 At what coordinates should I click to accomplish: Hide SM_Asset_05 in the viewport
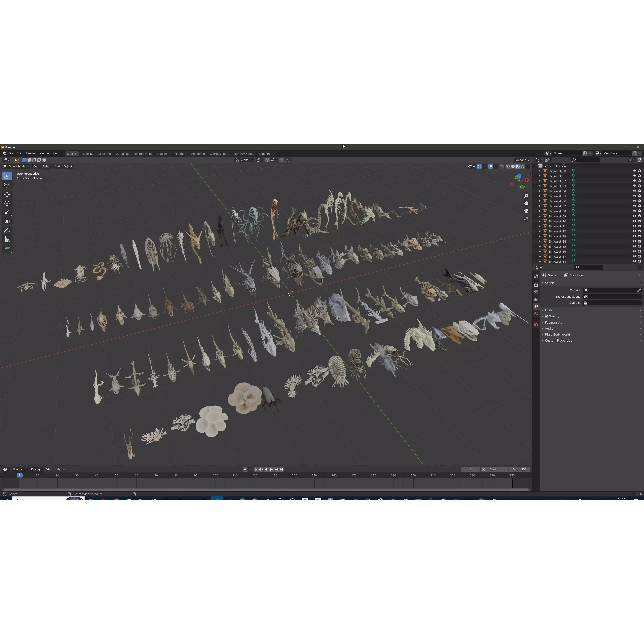pyautogui.click(x=634, y=196)
